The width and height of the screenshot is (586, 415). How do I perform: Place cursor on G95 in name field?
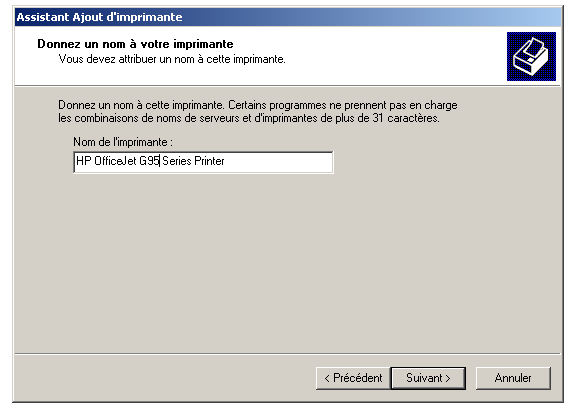pyautogui.click(x=149, y=161)
